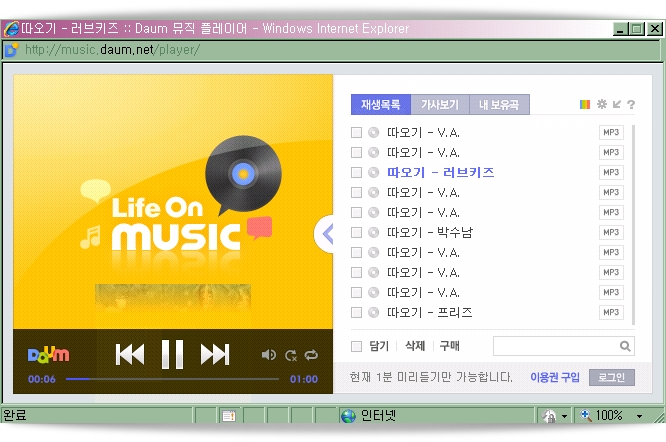Tick the select-all checkbox beside 담기
This screenshot has width=666, height=442.
coord(356,346)
